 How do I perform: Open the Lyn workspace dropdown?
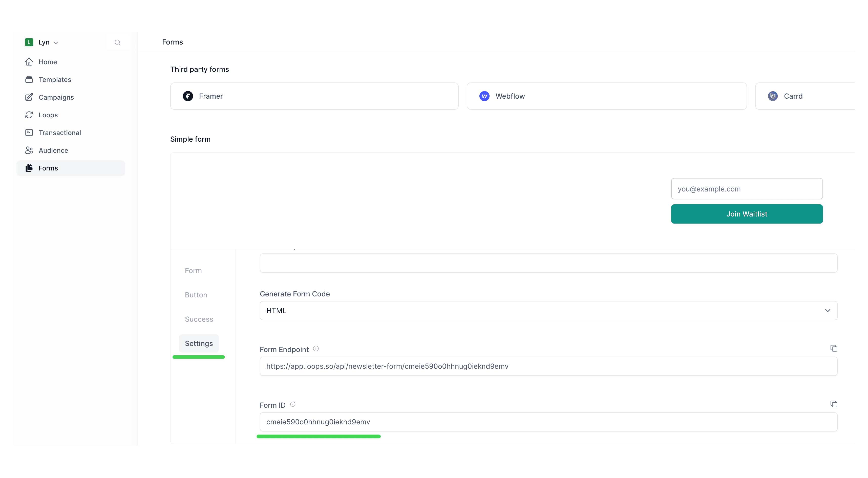(x=56, y=42)
